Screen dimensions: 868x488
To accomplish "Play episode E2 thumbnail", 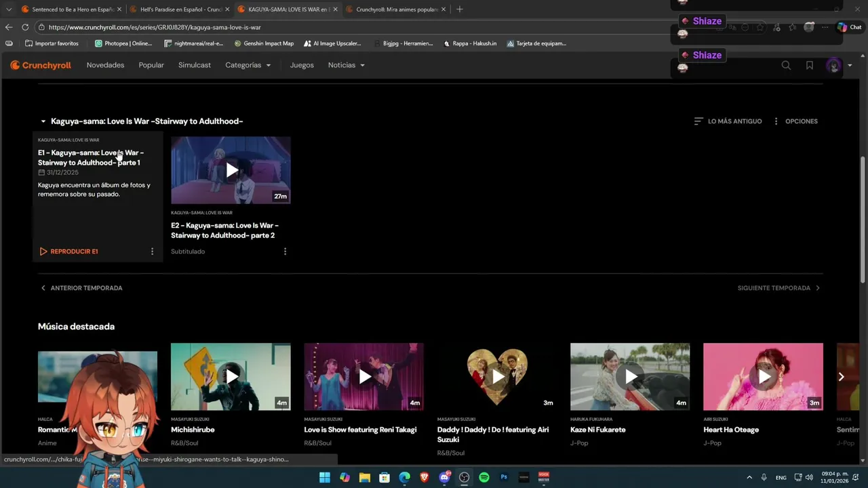I will (231, 170).
